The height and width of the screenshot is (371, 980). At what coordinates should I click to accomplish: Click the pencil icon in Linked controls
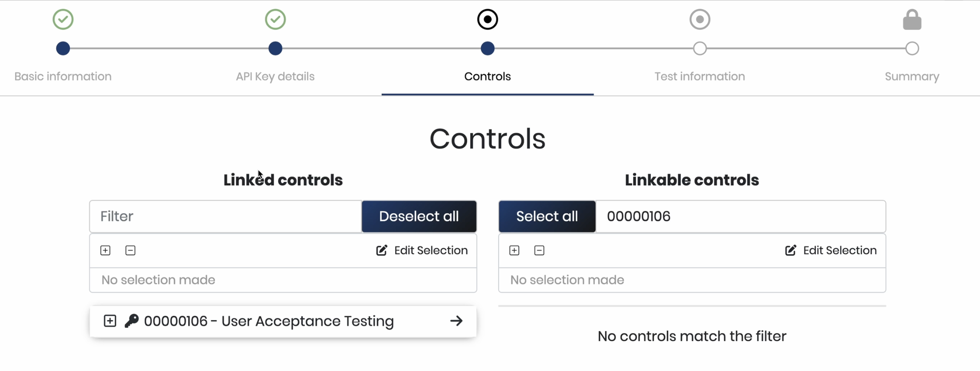(382, 251)
